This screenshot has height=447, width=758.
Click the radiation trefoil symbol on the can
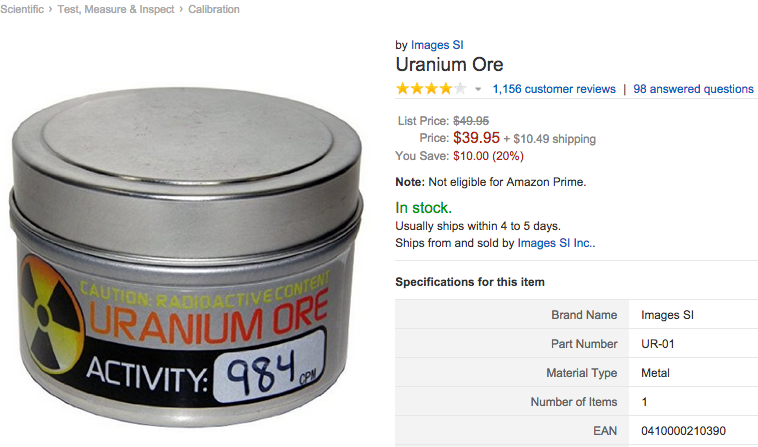coord(50,314)
